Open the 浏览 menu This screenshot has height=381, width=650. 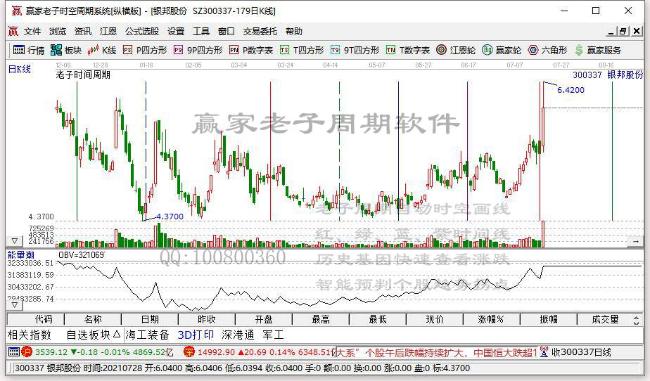coord(57,31)
